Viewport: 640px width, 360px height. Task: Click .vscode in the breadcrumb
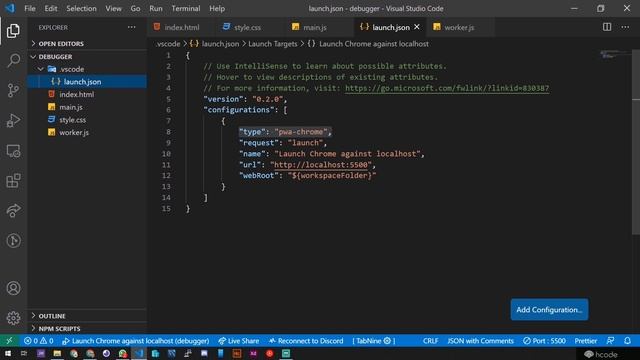coord(168,44)
